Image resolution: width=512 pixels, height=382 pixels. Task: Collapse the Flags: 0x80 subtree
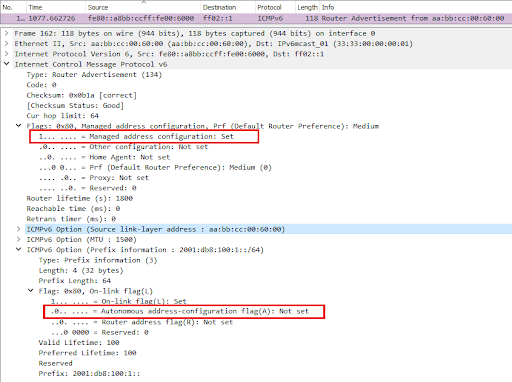coord(19,126)
